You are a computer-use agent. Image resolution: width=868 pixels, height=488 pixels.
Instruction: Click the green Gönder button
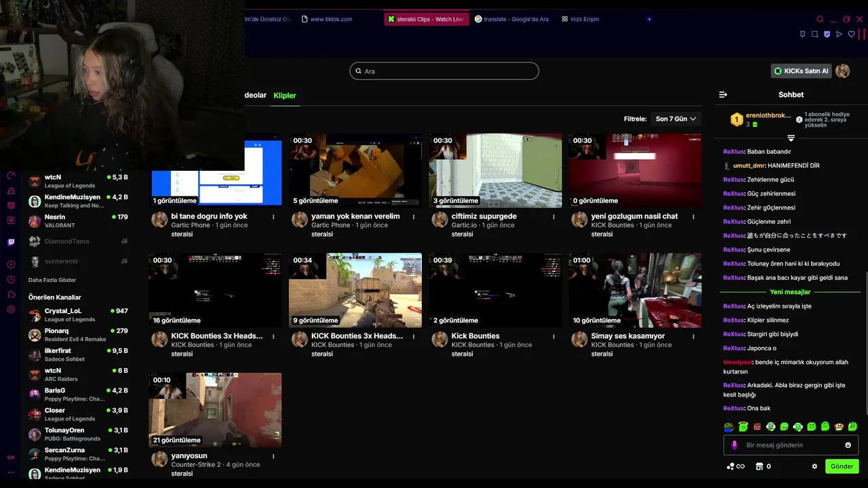pos(842,466)
